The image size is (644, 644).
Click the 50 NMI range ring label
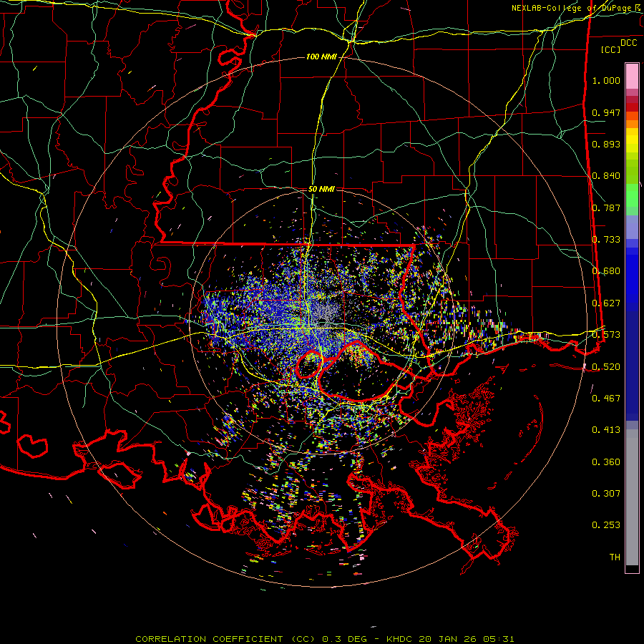coord(321,189)
